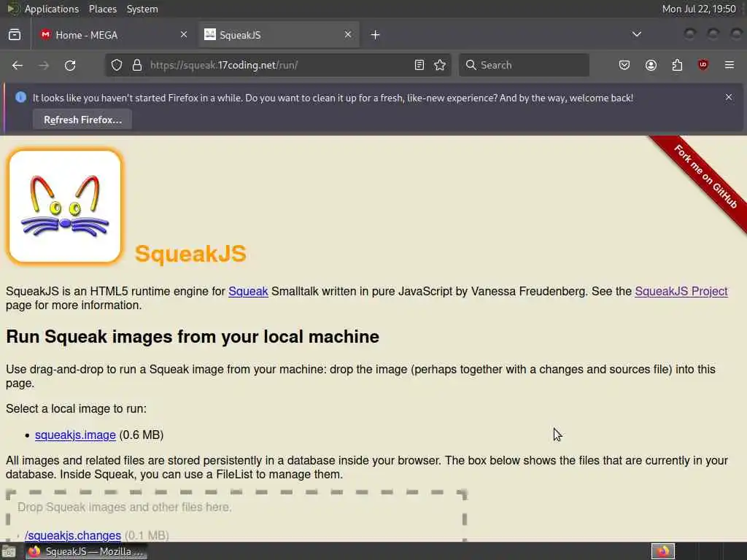Open tracking protection shield icon
Image resolution: width=747 pixels, height=560 pixels.
pyautogui.click(x=117, y=65)
